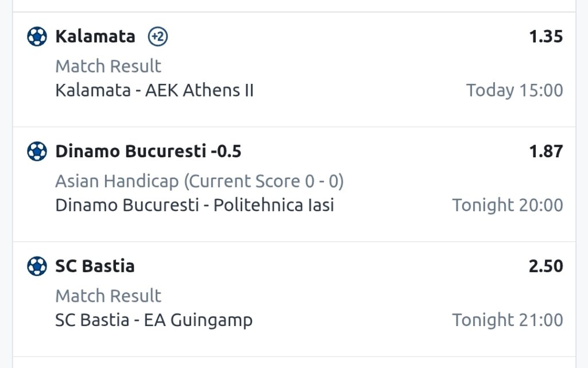Click the Match Result label under SC Bastia
Image resolution: width=588 pixels, height=368 pixels.
(x=109, y=296)
